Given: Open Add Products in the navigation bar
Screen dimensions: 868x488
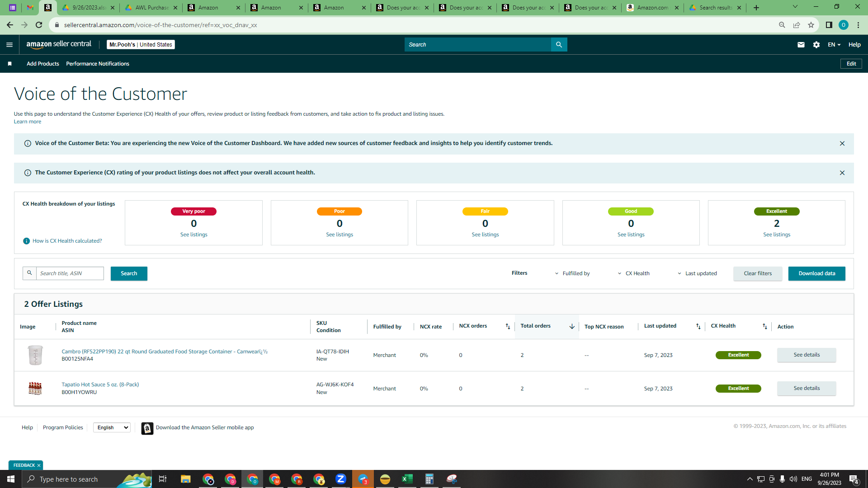Looking at the screenshot, I should [x=43, y=64].
